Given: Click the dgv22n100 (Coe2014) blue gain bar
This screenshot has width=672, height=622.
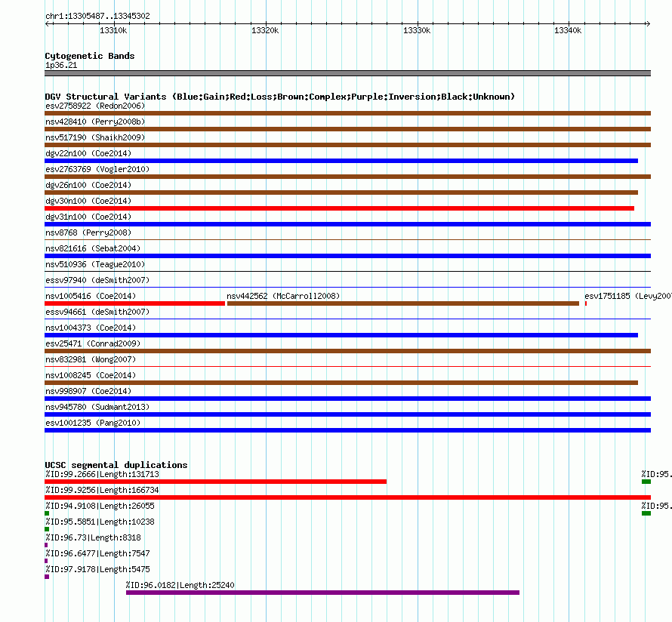Looking at the screenshot, I should [x=341, y=161].
